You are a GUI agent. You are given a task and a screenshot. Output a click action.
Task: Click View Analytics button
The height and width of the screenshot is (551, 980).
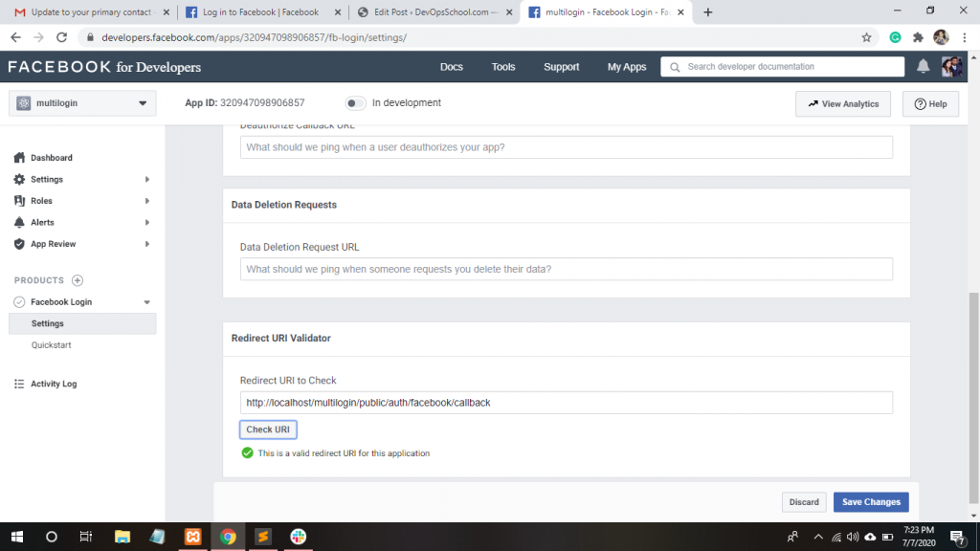(843, 103)
